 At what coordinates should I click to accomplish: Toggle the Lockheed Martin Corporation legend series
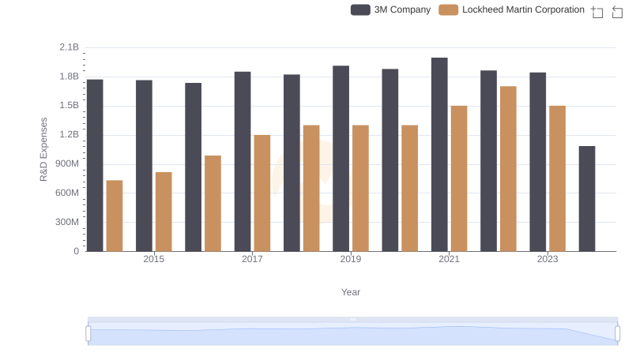(511, 9)
